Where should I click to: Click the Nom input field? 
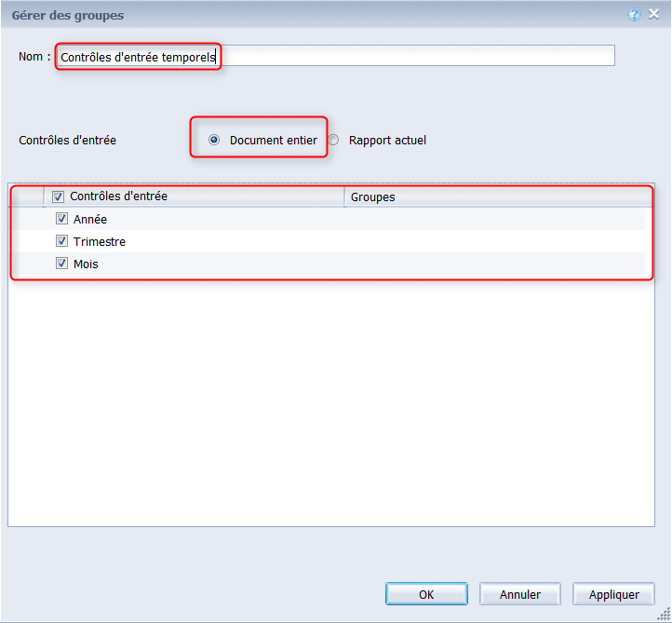(336, 56)
